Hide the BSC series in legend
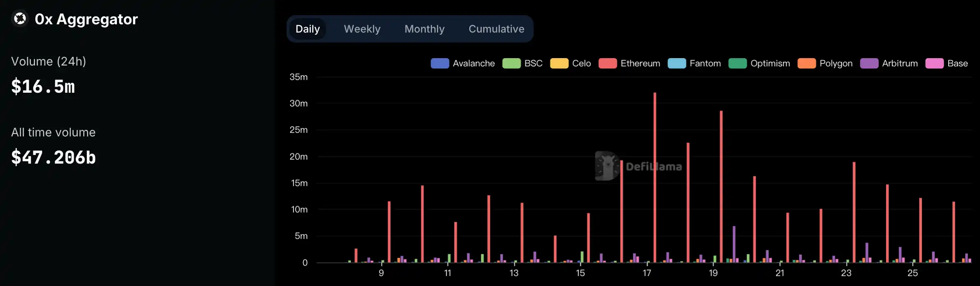Screen dimensions: 980x286 click(523, 63)
